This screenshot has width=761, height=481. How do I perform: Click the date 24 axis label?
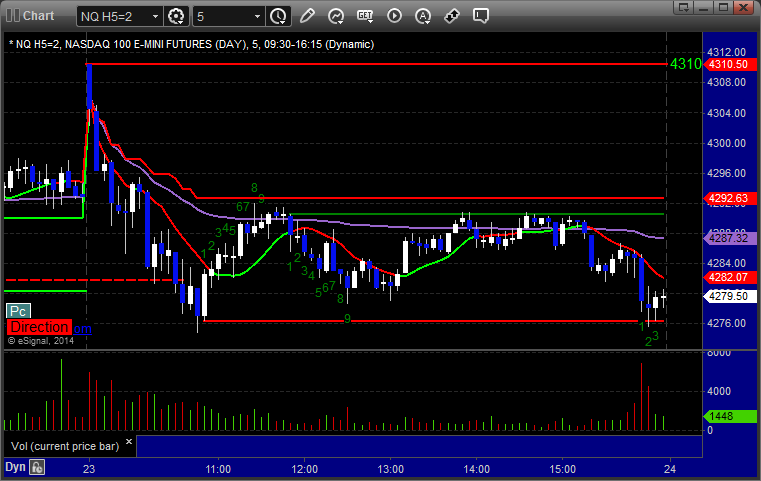pyautogui.click(x=670, y=469)
